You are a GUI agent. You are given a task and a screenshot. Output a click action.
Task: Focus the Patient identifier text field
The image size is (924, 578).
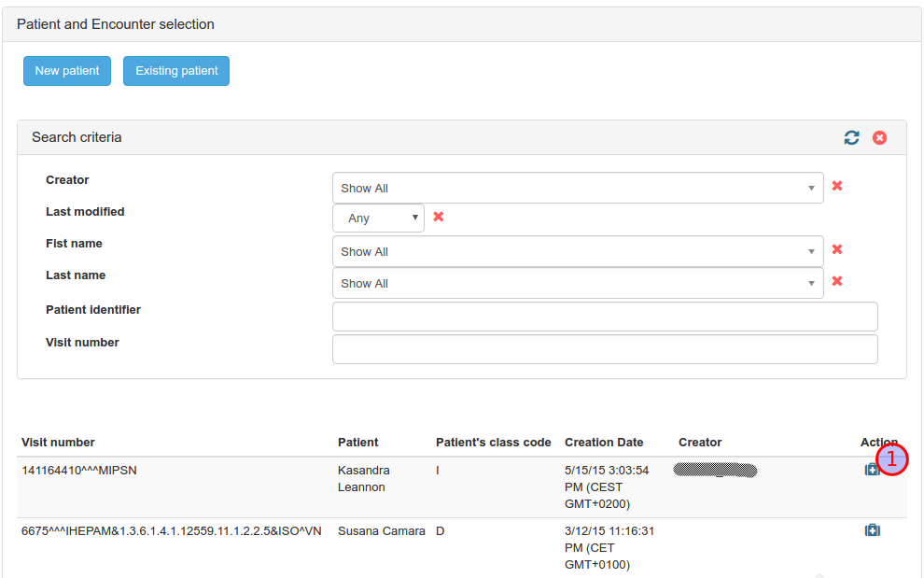[x=604, y=317]
